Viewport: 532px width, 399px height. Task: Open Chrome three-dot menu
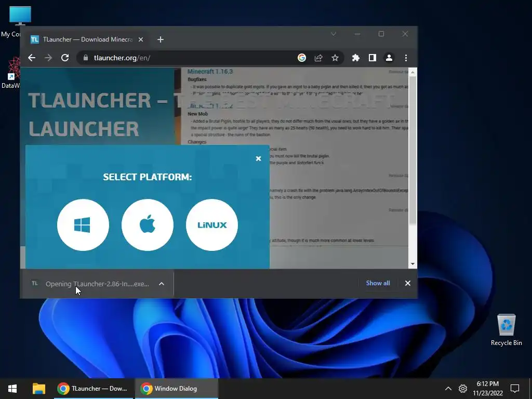[406, 58]
